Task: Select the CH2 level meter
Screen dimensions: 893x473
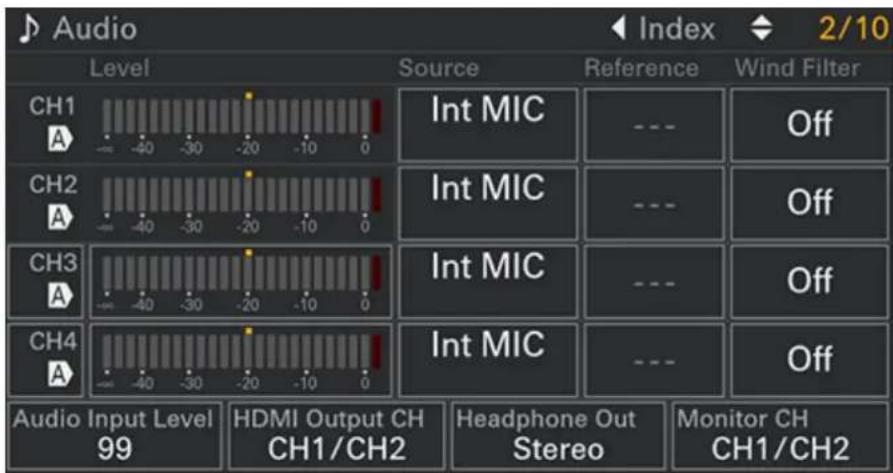Action: pos(241,202)
